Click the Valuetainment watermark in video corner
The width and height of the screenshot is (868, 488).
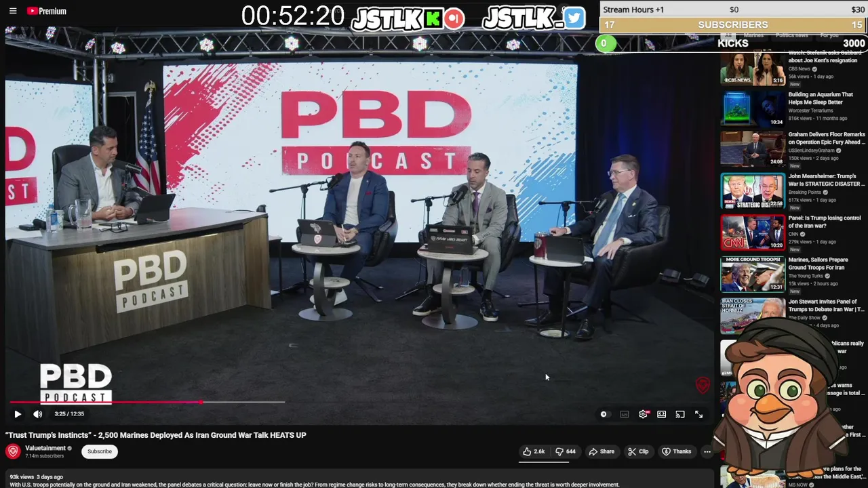pyautogui.click(x=703, y=385)
